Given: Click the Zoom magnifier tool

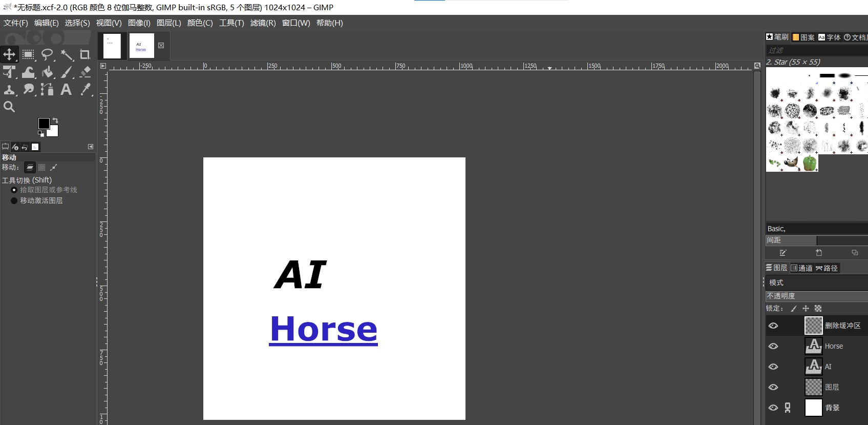Looking at the screenshot, I should coord(9,107).
